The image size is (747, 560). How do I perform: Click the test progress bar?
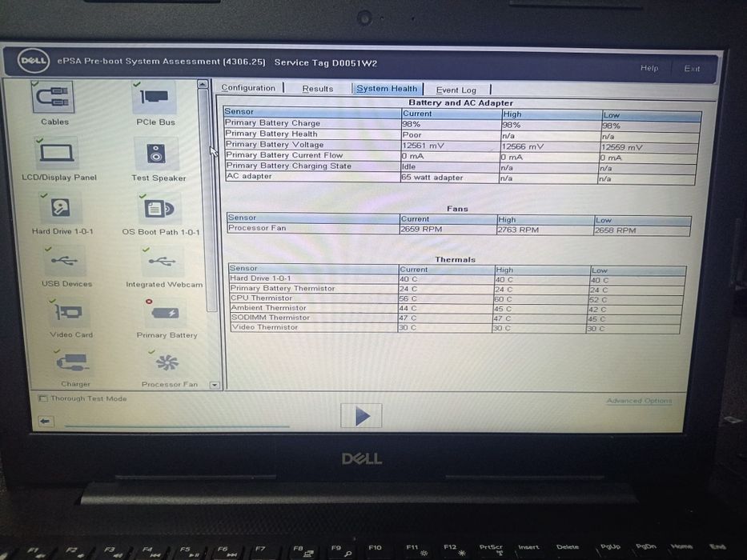point(177,426)
